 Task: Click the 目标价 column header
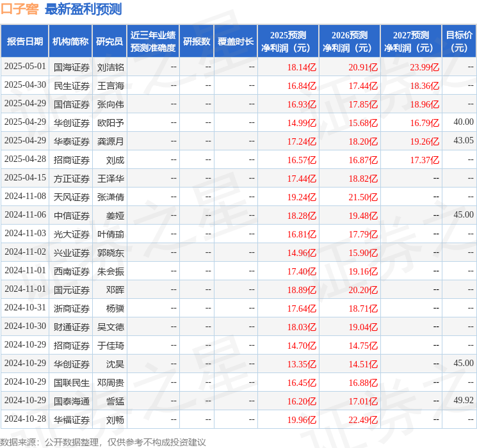pos(459,42)
